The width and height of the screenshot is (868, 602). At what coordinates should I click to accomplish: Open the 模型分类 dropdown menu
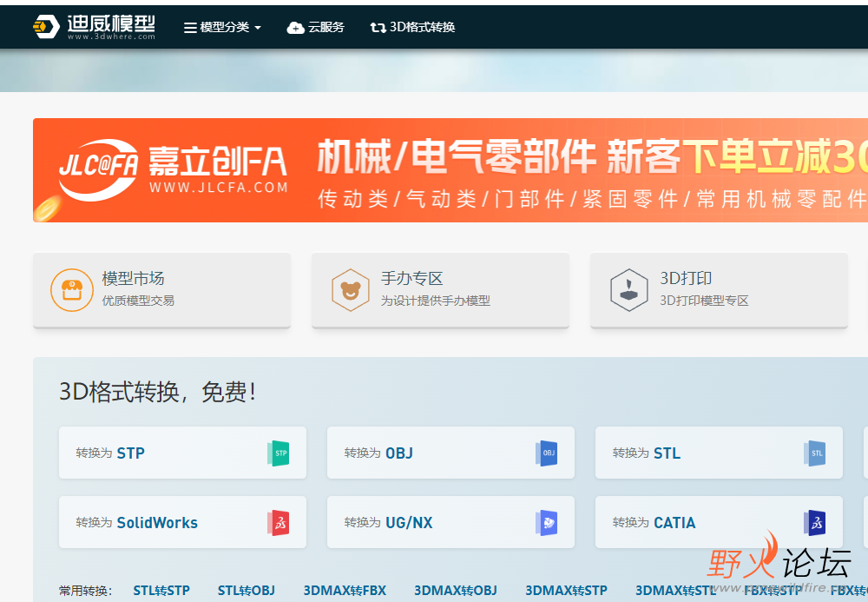click(x=222, y=27)
